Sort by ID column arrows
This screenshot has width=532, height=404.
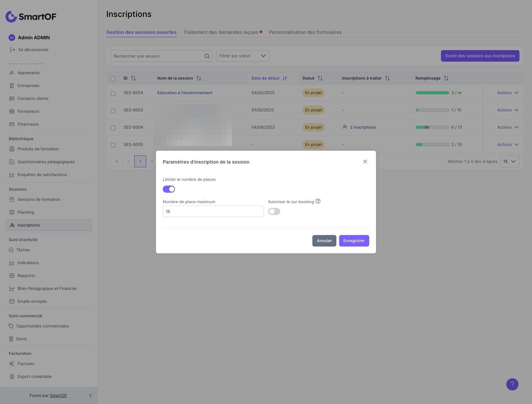pyautogui.click(x=133, y=78)
